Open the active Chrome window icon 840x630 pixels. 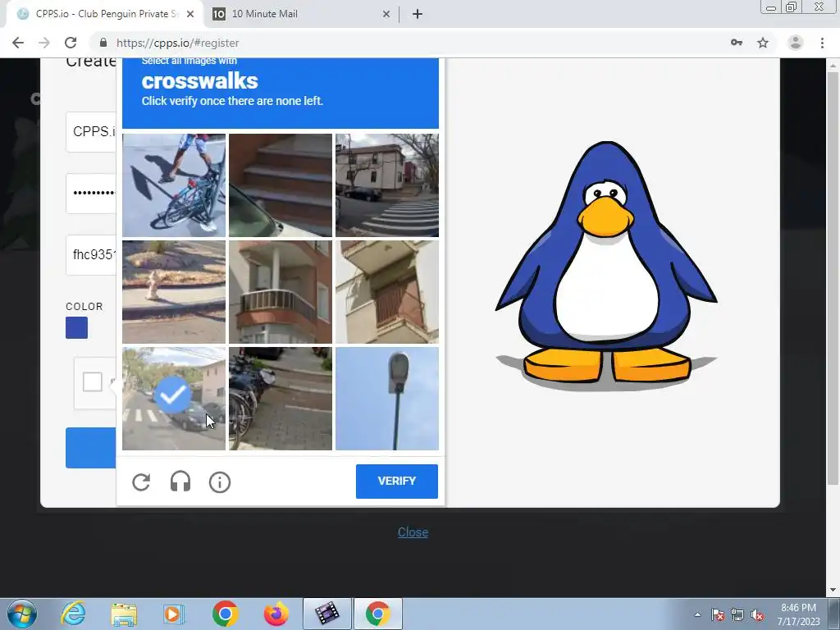(x=378, y=614)
